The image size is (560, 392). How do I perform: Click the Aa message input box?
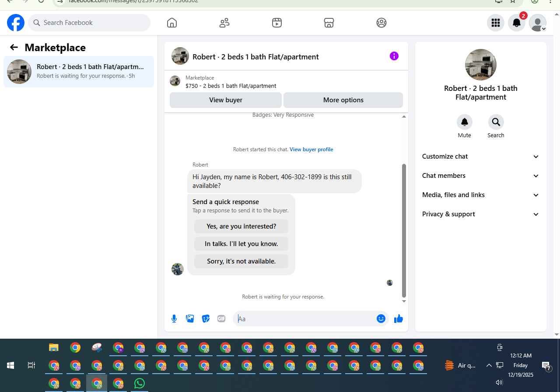pos(306,319)
